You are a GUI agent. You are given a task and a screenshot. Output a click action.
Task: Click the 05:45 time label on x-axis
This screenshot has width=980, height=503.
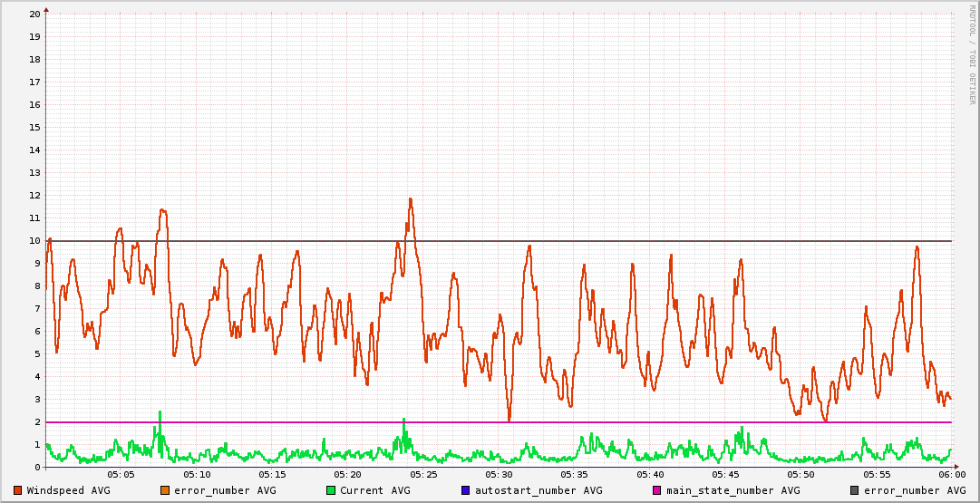pyautogui.click(x=725, y=474)
